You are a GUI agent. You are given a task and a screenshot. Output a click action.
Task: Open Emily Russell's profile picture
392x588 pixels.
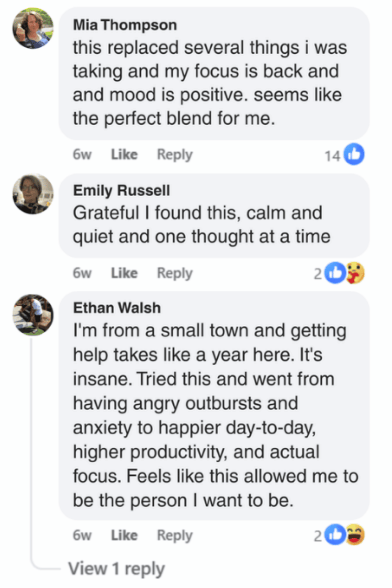(x=33, y=194)
